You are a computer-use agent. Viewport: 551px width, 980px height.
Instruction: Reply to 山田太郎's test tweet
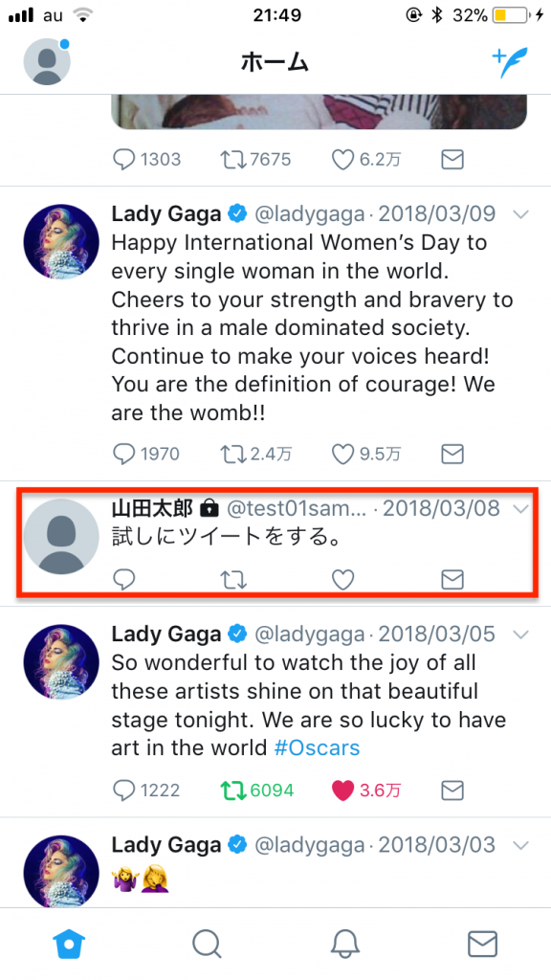click(x=124, y=581)
